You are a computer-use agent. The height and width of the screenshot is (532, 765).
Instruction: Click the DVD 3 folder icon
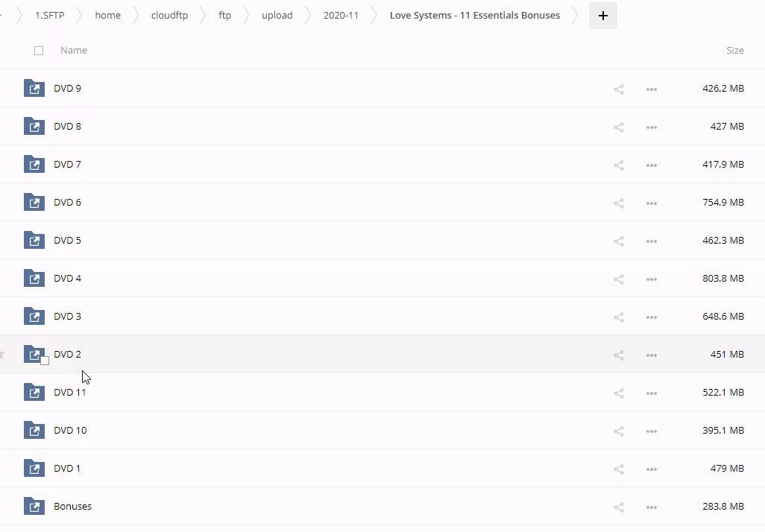click(x=34, y=317)
